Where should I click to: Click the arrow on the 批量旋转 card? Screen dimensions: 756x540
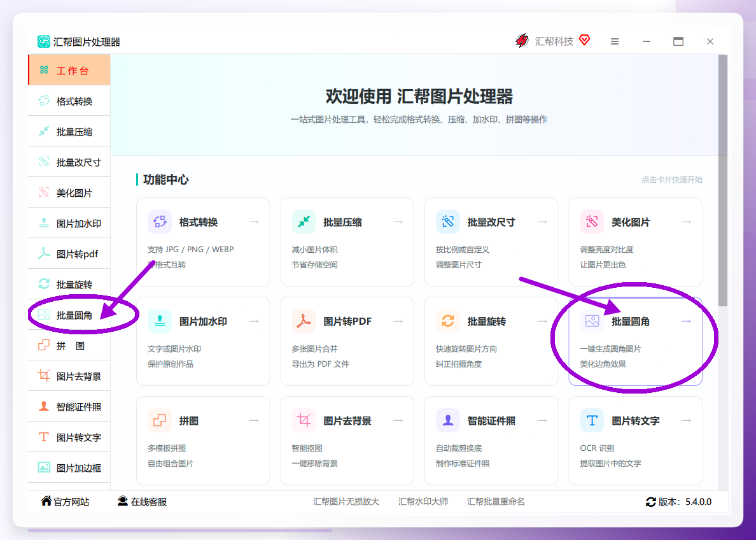pos(542,321)
